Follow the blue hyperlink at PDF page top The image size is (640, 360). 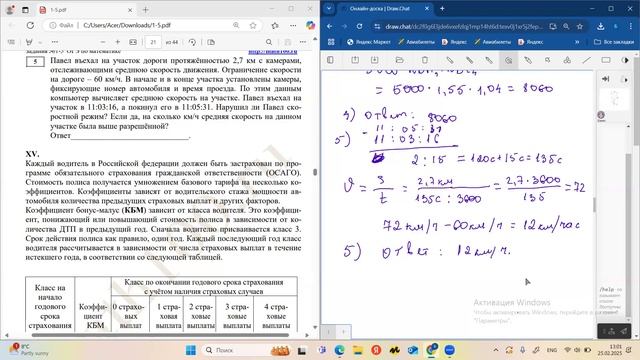click(273, 51)
